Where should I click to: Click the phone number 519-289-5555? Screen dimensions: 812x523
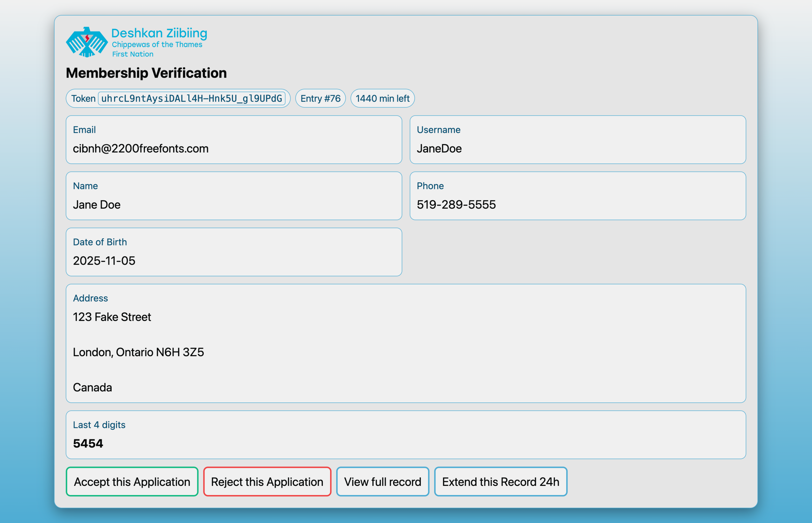pyautogui.click(x=456, y=205)
